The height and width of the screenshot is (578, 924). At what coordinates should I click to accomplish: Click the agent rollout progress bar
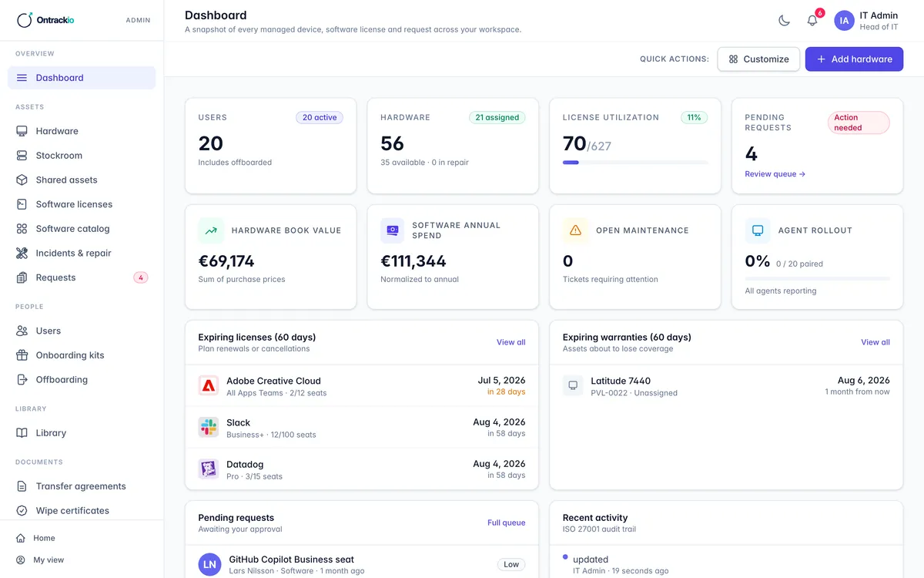click(818, 278)
